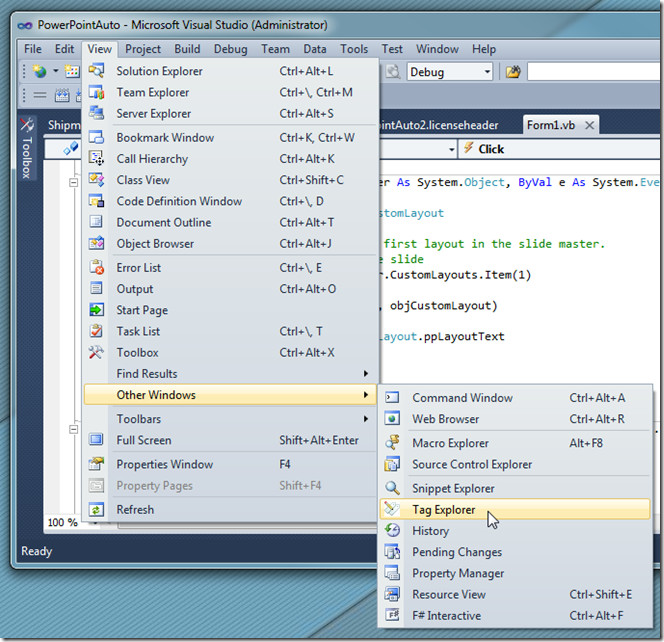This screenshot has width=664, height=642.
Task: Open the Build menu
Action: tap(187, 49)
